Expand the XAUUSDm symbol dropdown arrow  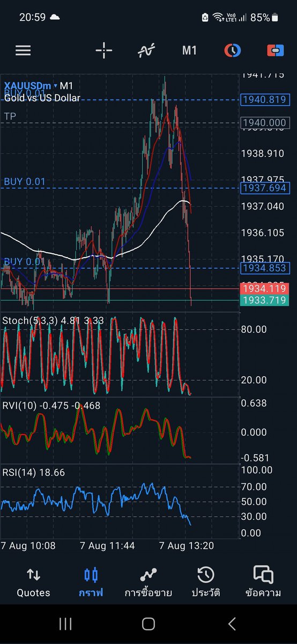point(55,86)
